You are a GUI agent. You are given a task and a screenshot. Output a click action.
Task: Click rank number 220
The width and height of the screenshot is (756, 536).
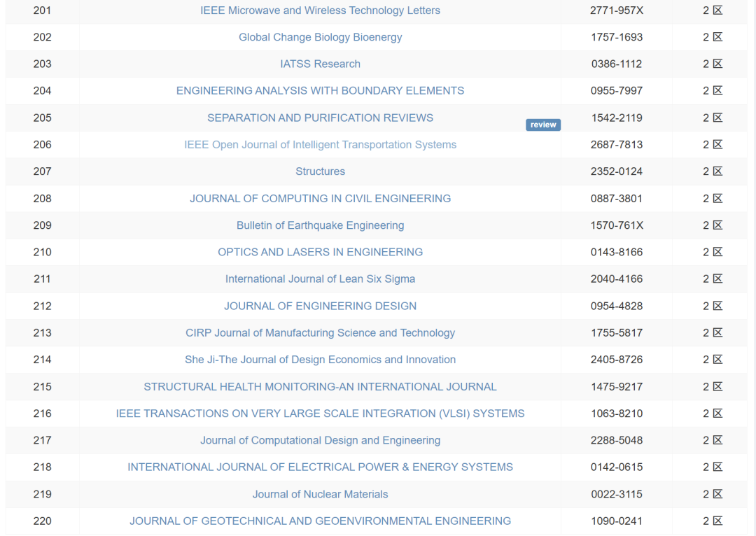pyautogui.click(x=43, y=521)
